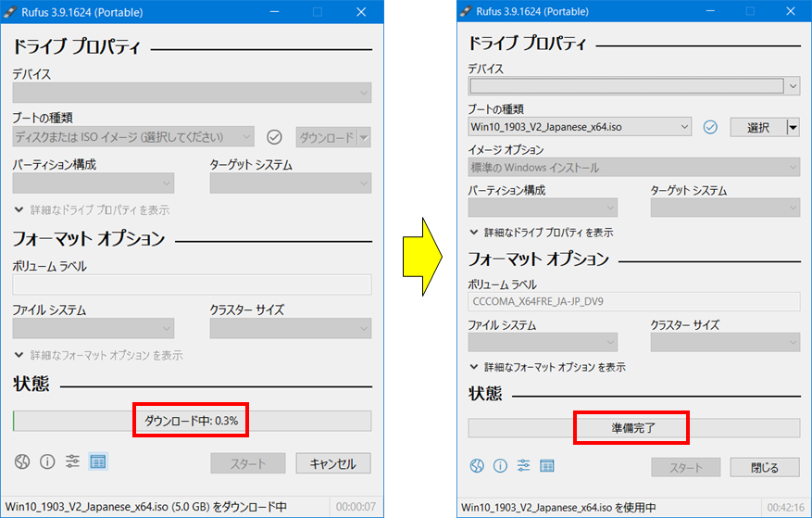Viewport: 812px width, 518px height.
Task: Open boot type dropdown showing Win10_1903_V2_Japanese_x64.iso
Action: pos(580,127)
